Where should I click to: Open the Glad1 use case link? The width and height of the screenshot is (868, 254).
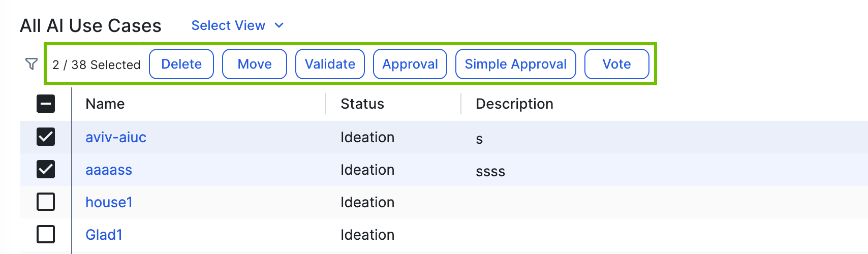point(104,235)
